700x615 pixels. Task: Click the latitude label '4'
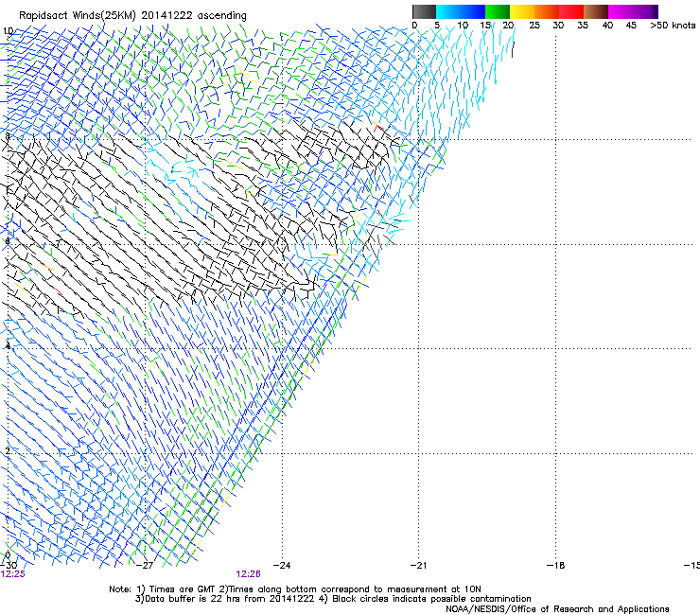(8, 346)
